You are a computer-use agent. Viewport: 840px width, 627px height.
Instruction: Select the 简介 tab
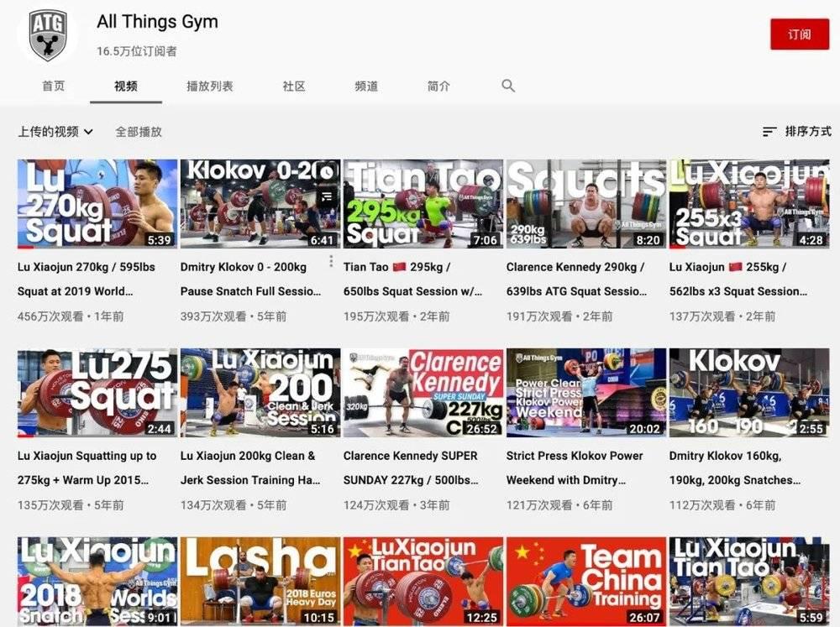point(438,86)
